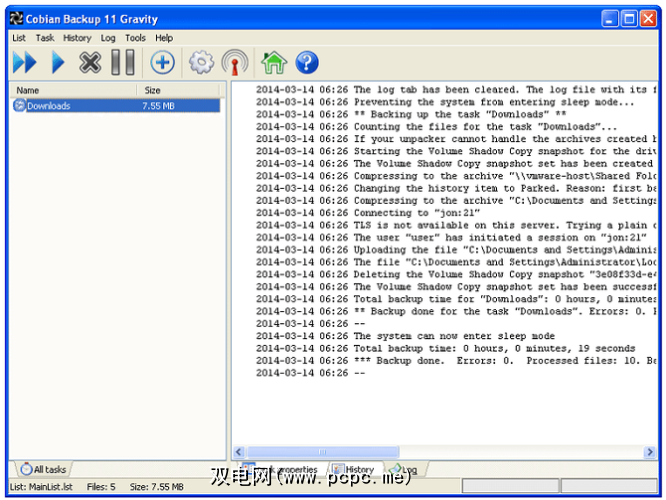The width and height of the screenshot is (666, 500).
Task: Click the Downloads task icon in list
Action: [x=20, y=105]
